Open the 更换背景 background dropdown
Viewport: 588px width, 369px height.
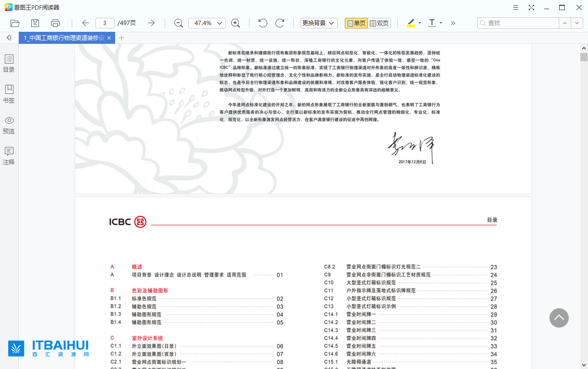319,23
